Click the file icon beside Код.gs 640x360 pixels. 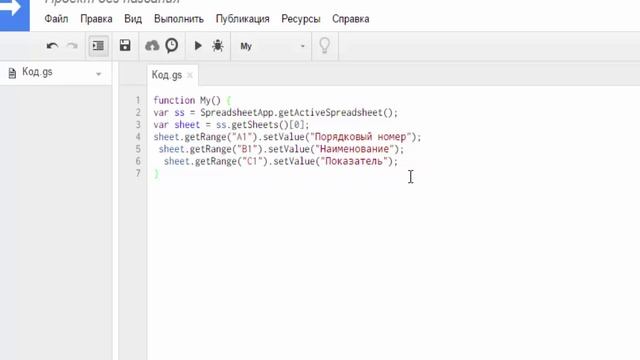point(12,73)
